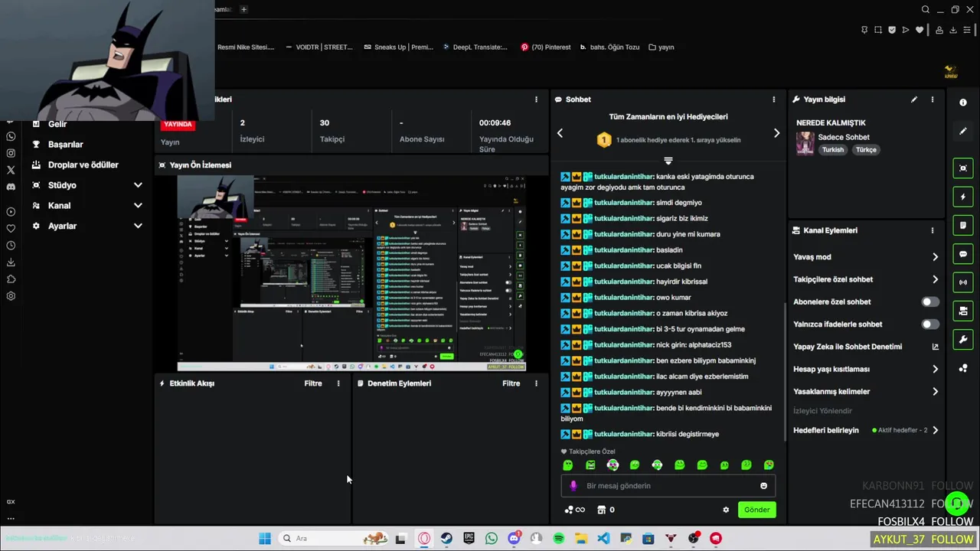The height and width of the screenshot is (551, 980).
Task: Open the heart (bookmarks) sidebar icon
Action: (x=11, y=228)
